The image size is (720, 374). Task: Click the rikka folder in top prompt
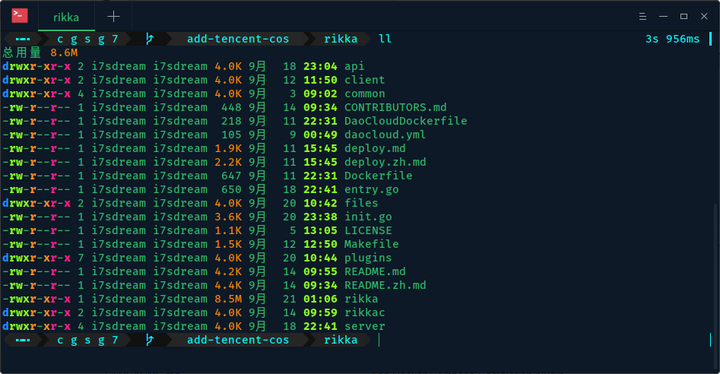[341, 39]
